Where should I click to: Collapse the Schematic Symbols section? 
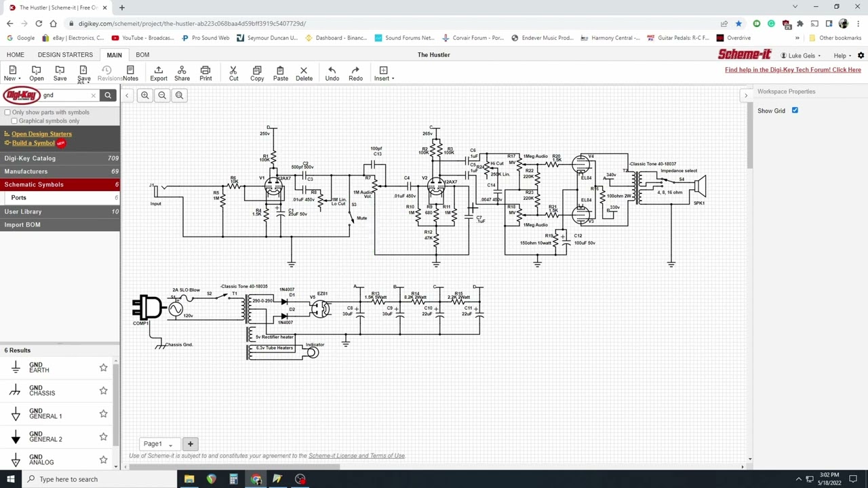click(x=60, y=184)
